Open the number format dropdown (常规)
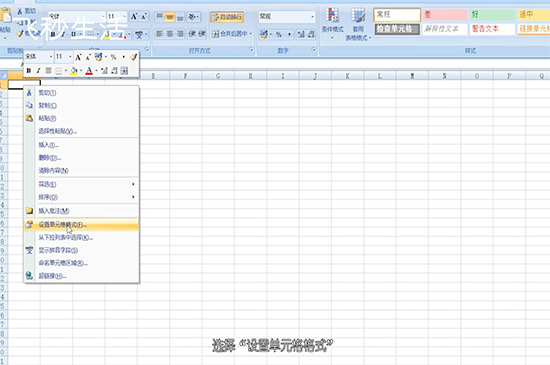The height and width of the screenshot is (365, 550). [286, 16]
